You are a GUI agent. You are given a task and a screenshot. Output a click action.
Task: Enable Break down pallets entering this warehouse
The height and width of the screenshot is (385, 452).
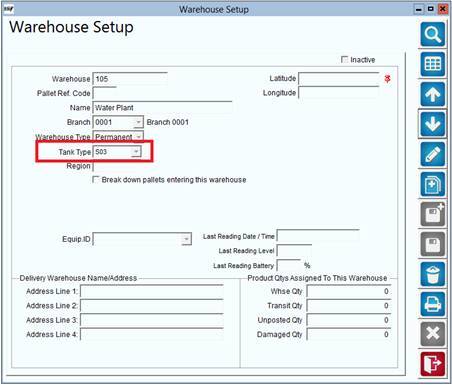(96, 180)
